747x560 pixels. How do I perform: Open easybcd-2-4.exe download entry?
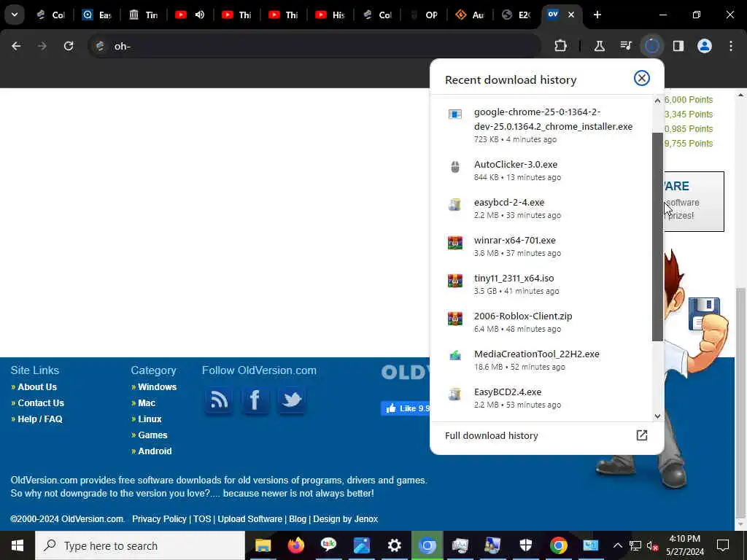pyautogui.click(x=541, y=208)
